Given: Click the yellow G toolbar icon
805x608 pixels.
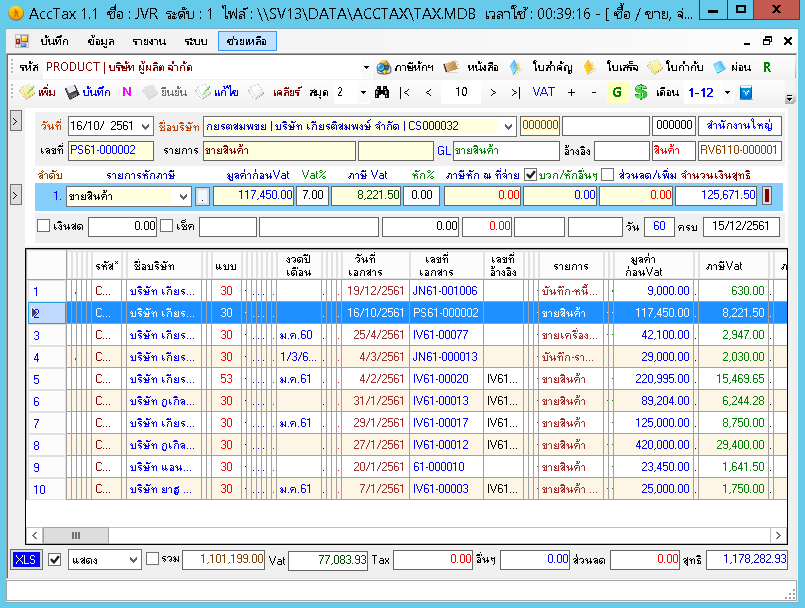Looking at the screenshot, I should coord(616,92).
